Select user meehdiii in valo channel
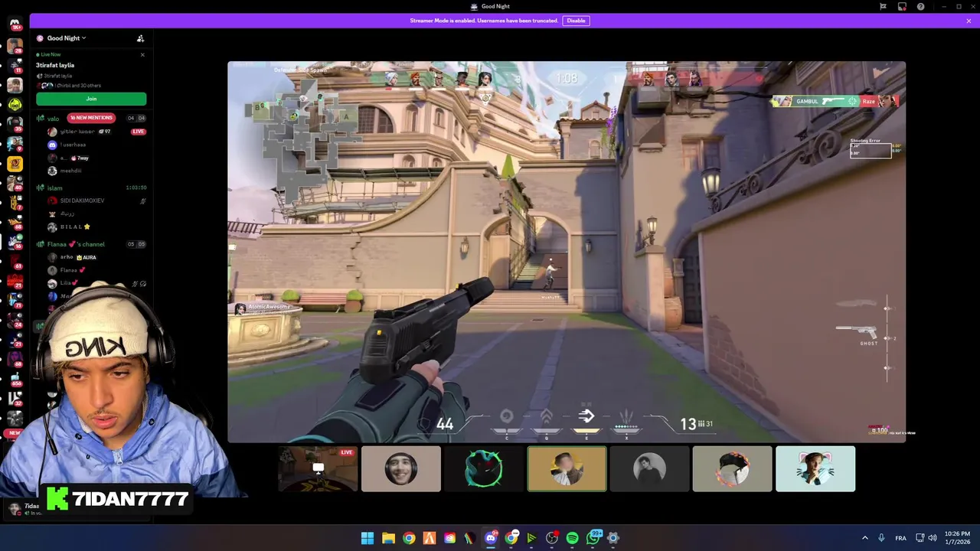This screenshot has width=980, height=551. click(x=70, y=171)
